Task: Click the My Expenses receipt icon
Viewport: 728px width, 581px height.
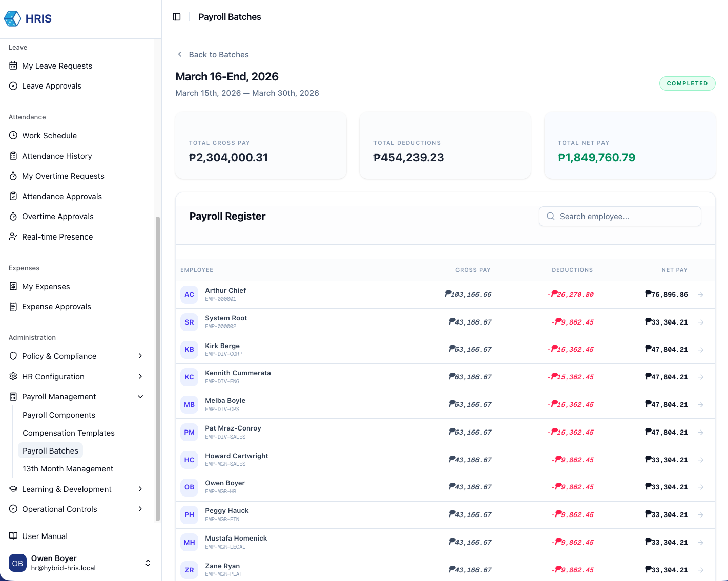Action: coord(13,287)
